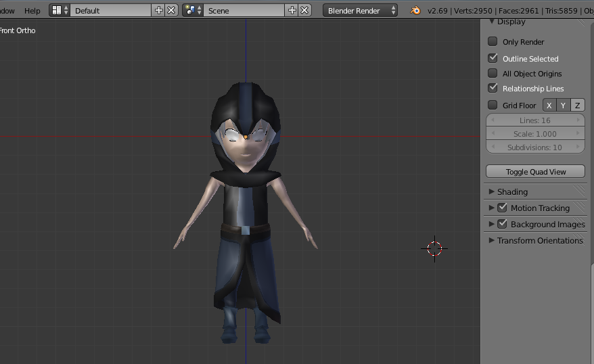This screenshot has width=594, height=364.
Task: Enable the Only Render checkbox
Action: click(493, 41)
